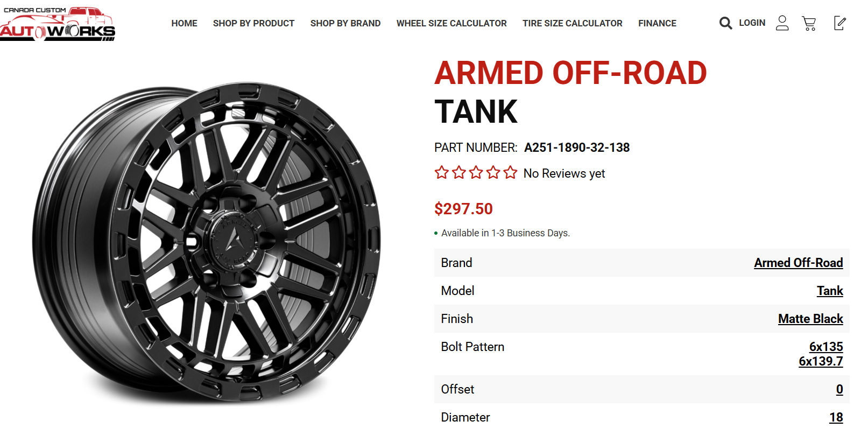The height and width of the screenshot is (428, 868).
Task: Open the Wheel Size Calculator page
Action: tap(451, 24)
